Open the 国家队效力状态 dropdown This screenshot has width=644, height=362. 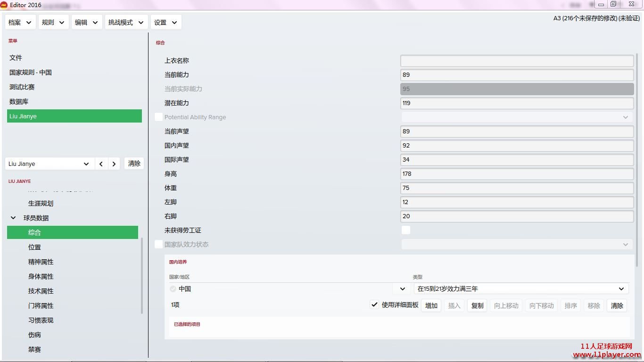[517, 244]
